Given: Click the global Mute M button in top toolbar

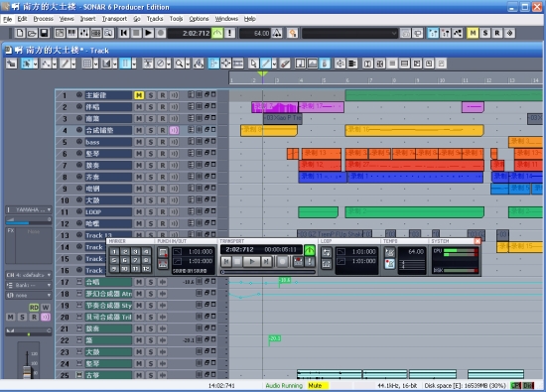Looking at the screenshot, I should (473, 33).
